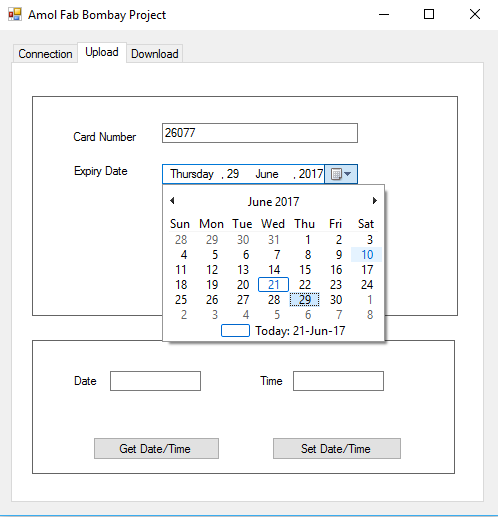The width and height of the screenshot is (498, 517).
Task: Select June 18 in calendar
Action: click(181, 285)
